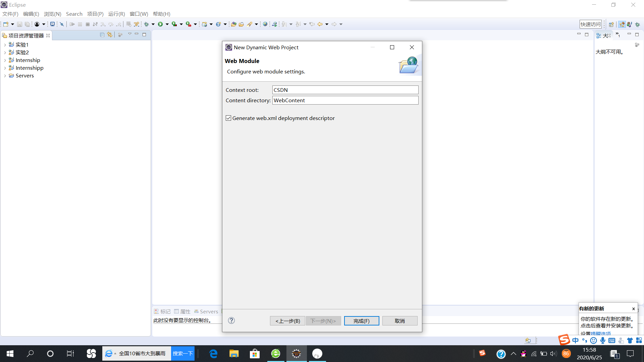This screenshot has width=644, height=362.
Task: Click the green Run button in toolbar
Action: tap(160, 24)
